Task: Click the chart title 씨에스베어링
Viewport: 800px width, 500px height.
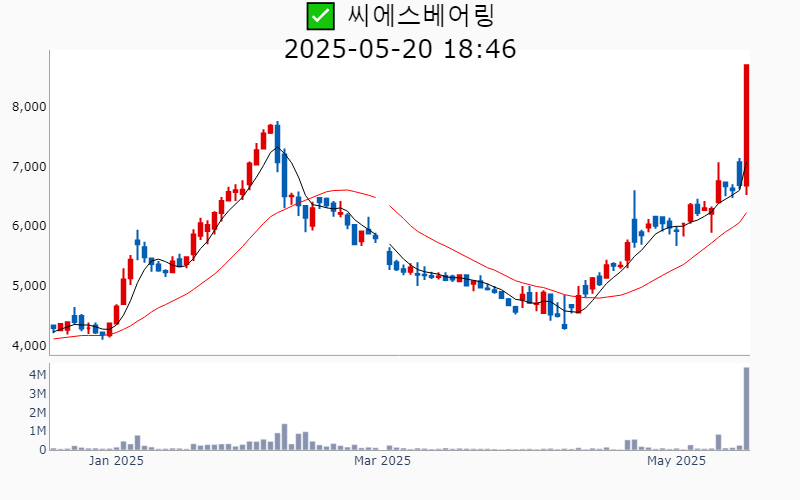Action: pyautogui.click(x=421, y=16)
